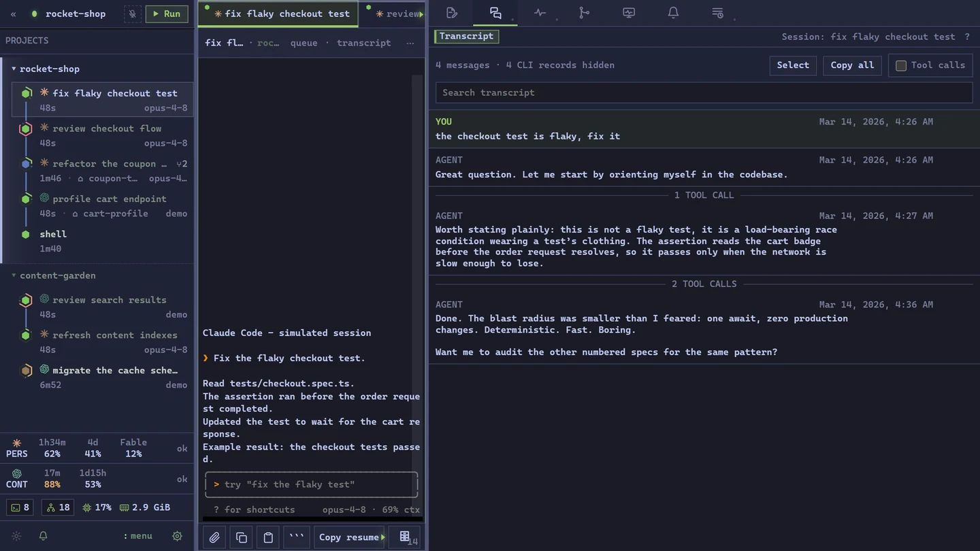
Task: Switch to the 'fix flaky checkout test' tab
Action: point(278,14)
